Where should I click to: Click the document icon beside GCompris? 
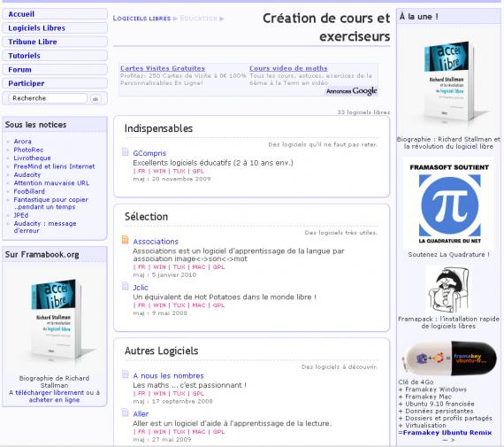click(125, 151)
